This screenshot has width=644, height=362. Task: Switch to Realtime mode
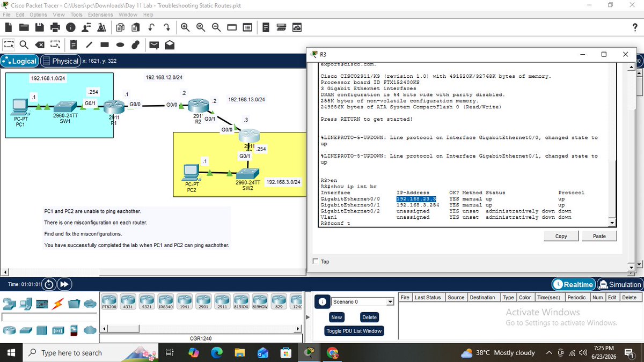pyautogui.click(x=574, y=285)
